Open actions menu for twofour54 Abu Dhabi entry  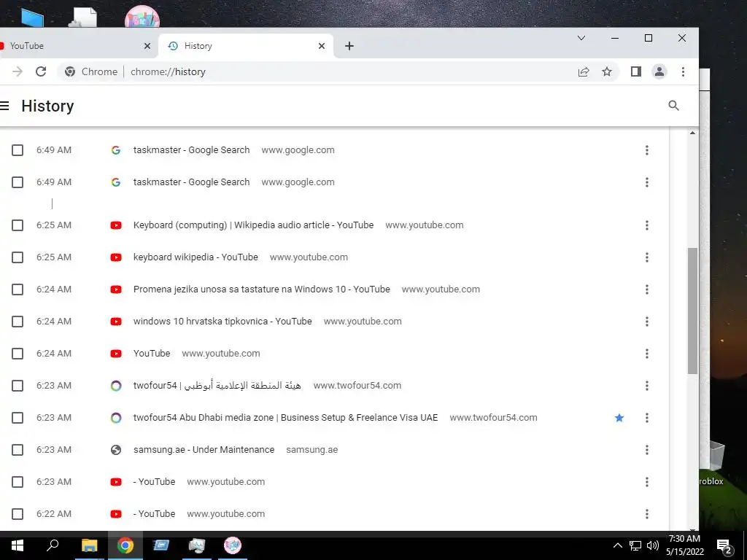point(646,418)
